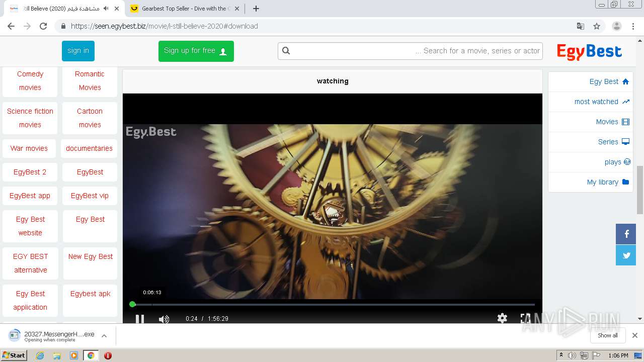Focus the movie search field
This screenshot has width=644, height=362.
click(x=410, y=51)
